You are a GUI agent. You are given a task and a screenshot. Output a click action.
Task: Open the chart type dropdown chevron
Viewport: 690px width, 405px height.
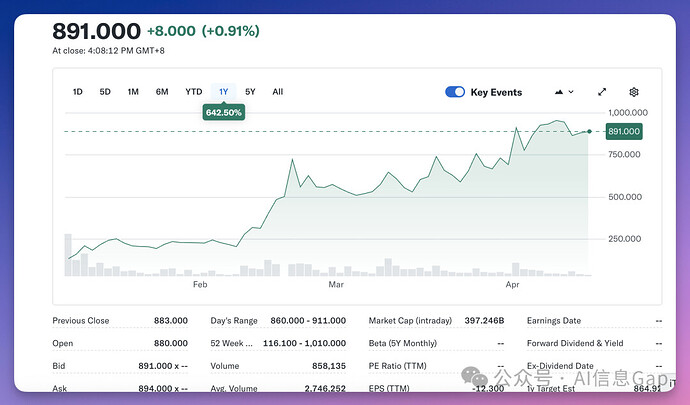coord(571,92)
